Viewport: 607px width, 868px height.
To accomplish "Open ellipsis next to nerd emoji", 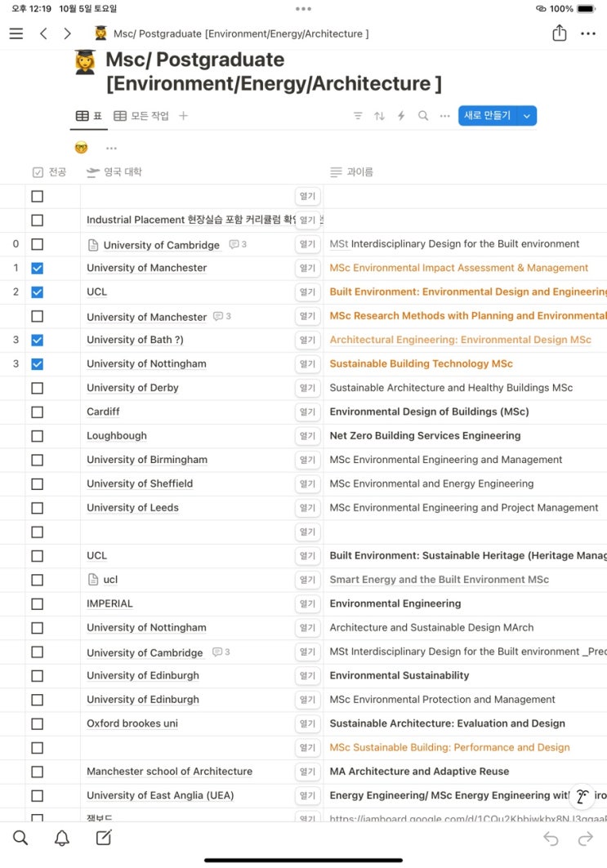I will 111,149.
